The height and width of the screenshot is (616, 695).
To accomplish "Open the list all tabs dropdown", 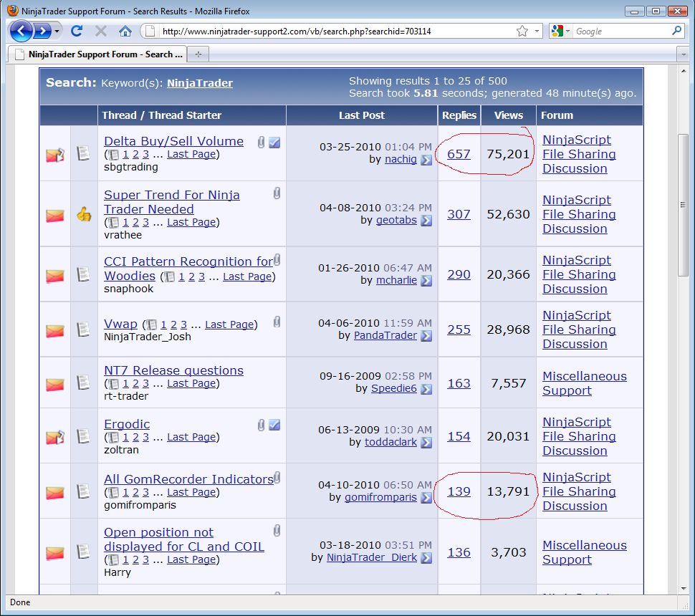I will coord(683,54).
